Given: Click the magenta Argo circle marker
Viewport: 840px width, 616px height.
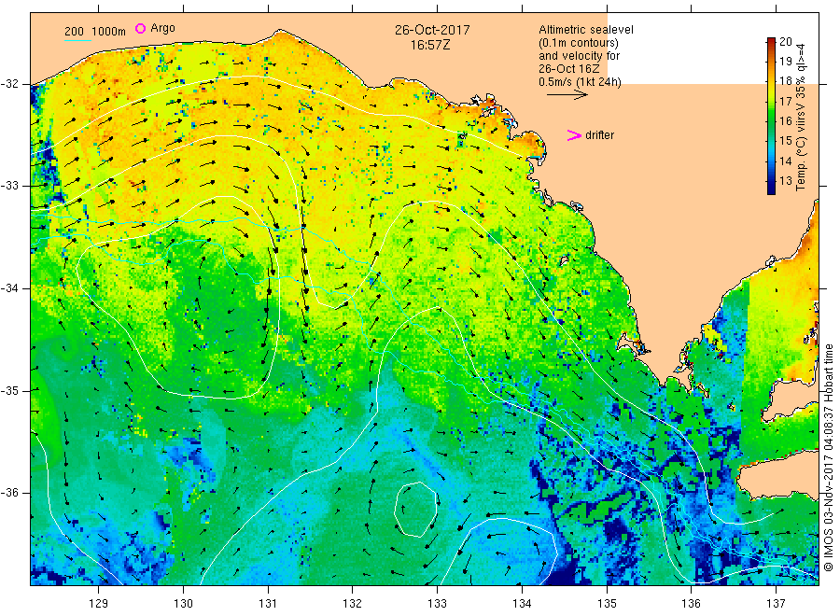Looking at the screenshot, I should 140,28.
